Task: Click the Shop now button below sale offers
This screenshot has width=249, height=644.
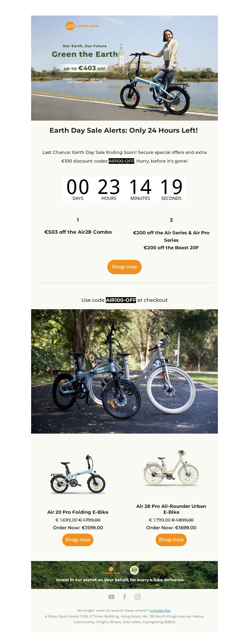Action: (x=125, y=267)
